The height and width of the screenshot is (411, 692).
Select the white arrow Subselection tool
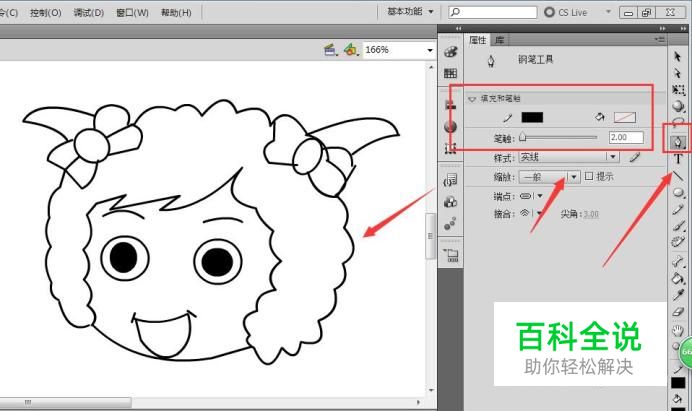pyautogui.click(x=678, y=73)
